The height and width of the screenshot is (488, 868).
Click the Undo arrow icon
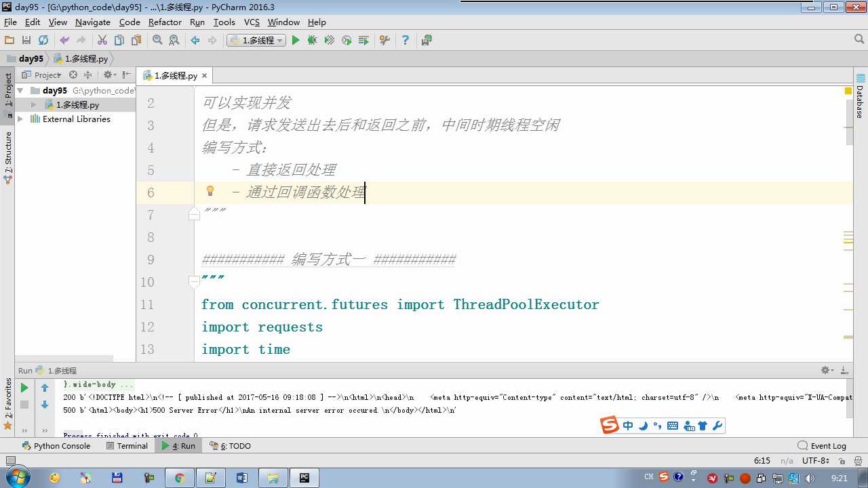[64, 41]
